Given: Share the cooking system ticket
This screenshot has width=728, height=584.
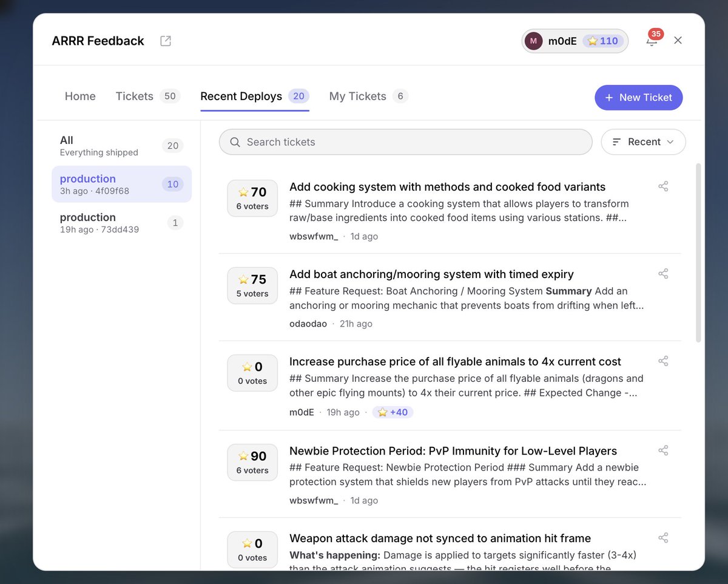Looking at the screenshot, I should point(663,186).
